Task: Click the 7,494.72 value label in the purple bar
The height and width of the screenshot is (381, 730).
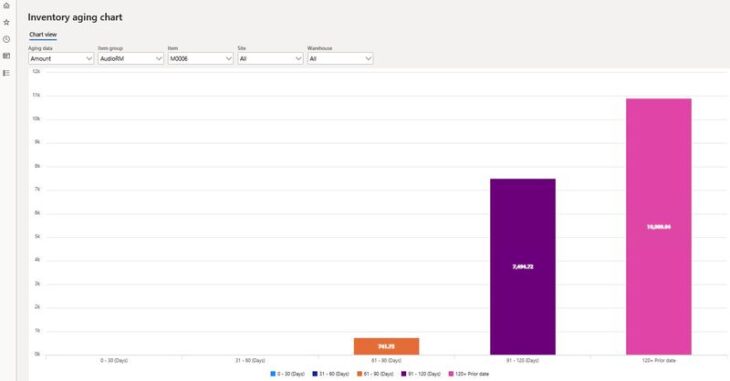Action: (x=522, y=266)
